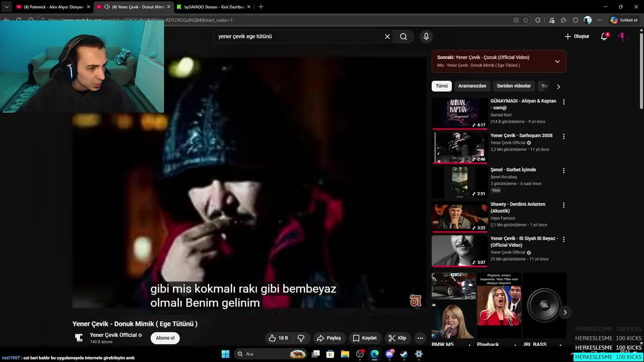
Task: Open options menu for Shawty video
Action: [x=563, y=205]
